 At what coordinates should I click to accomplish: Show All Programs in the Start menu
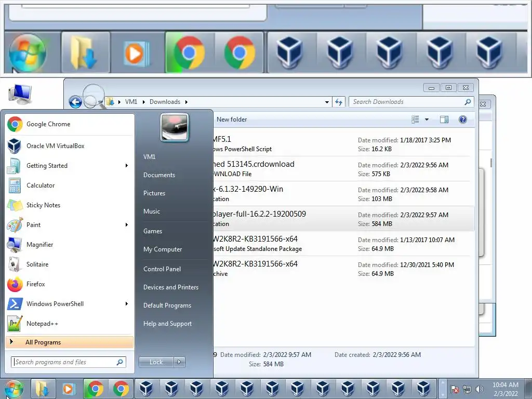pyautogui.click(x=70, y=342)
